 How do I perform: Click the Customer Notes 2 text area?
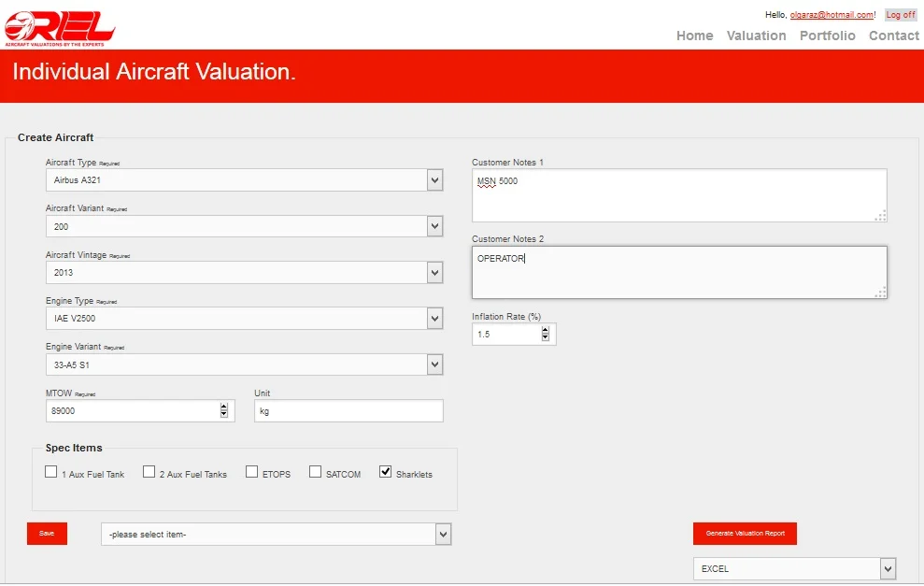pyautogui.click(x=679, y=272)
